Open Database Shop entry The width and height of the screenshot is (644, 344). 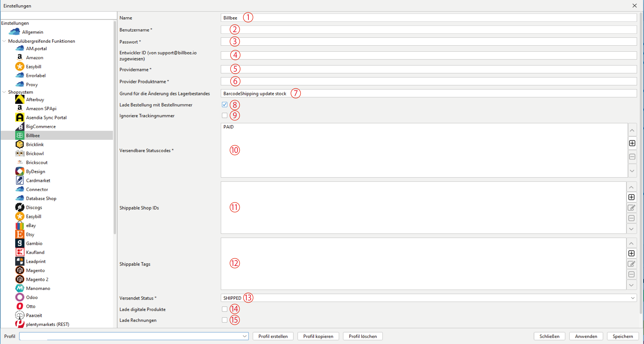[x=41, y=199]
